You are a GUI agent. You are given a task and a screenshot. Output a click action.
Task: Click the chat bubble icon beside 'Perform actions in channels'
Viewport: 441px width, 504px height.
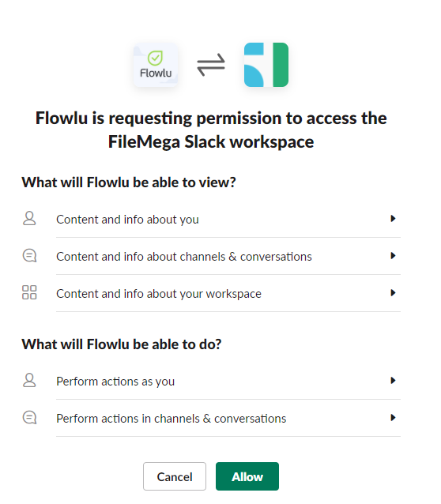(x=29, y=418)
